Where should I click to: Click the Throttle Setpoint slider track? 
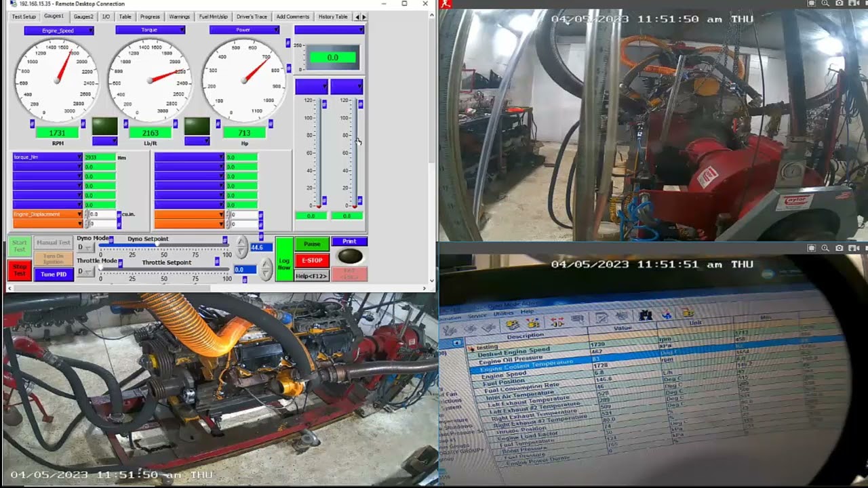tap(165, 270)
